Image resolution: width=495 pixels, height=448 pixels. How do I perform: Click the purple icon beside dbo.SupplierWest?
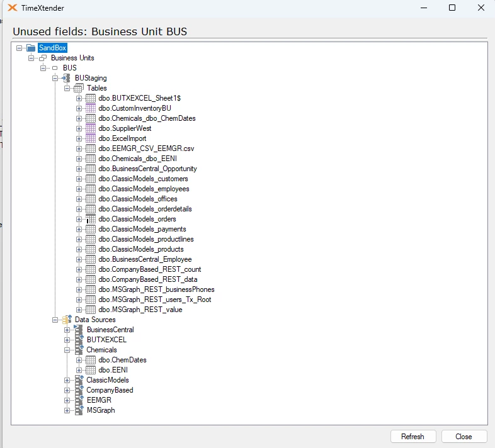click(91, 128)
